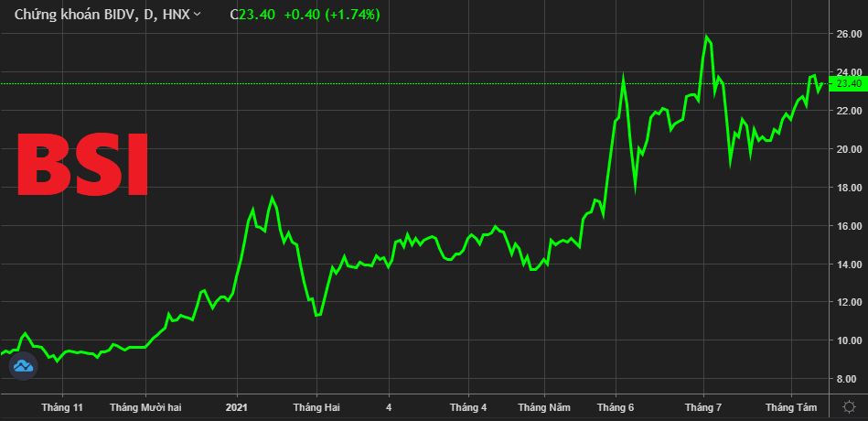Expand the symbol title dropdown chevron
The image size is (868, 421).
coord(197,15)
